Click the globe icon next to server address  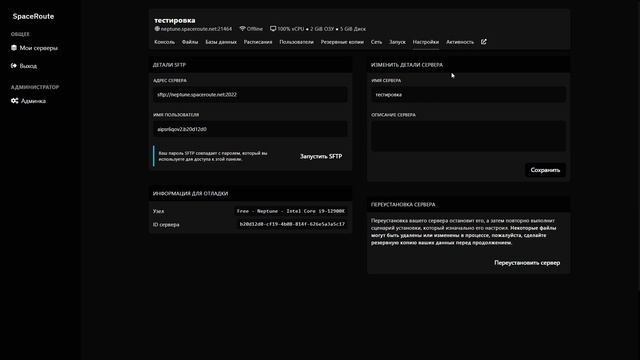click(157, 29)
